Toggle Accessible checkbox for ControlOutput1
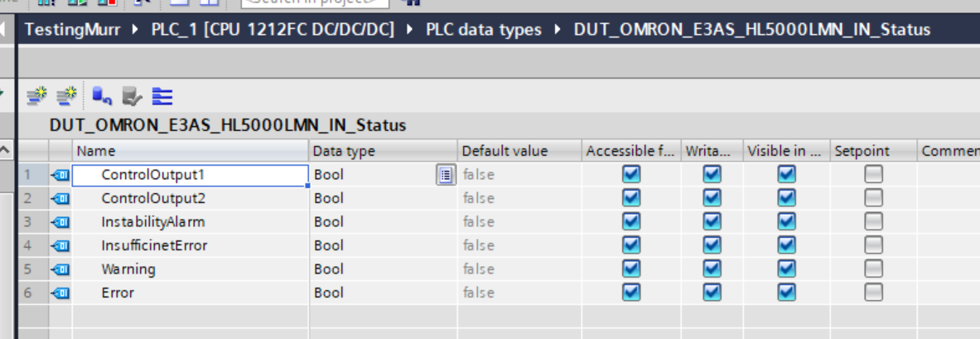 (631, 175)
